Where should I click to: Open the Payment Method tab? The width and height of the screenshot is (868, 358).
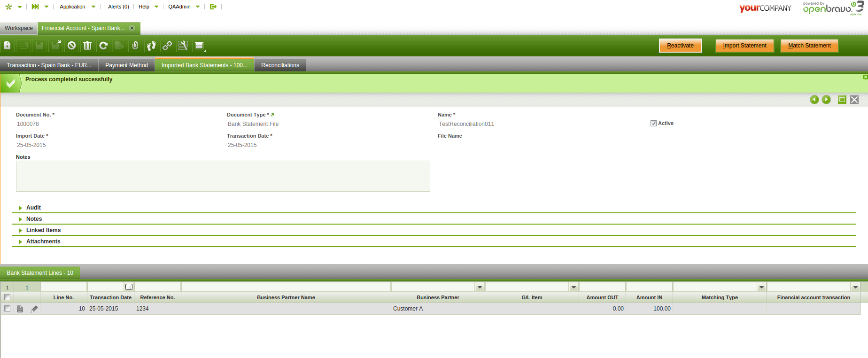[x=126, y=65]
